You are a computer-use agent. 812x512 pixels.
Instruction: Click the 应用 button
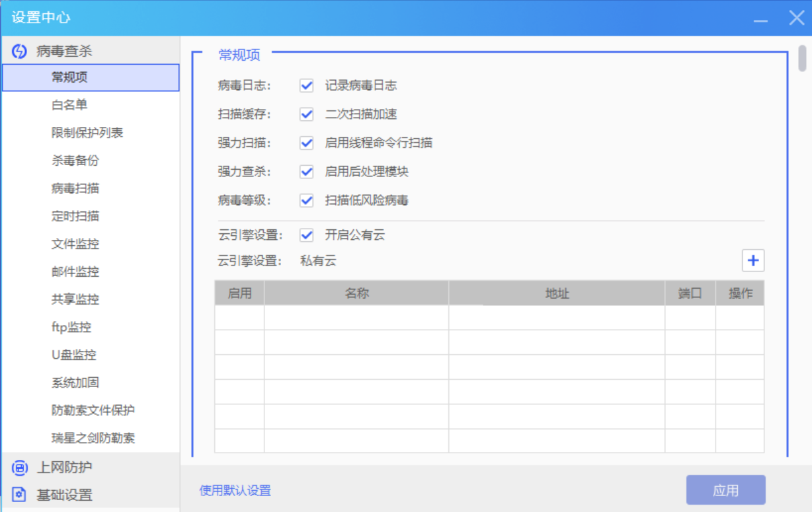pyautogui.click(x=725, y=490)
